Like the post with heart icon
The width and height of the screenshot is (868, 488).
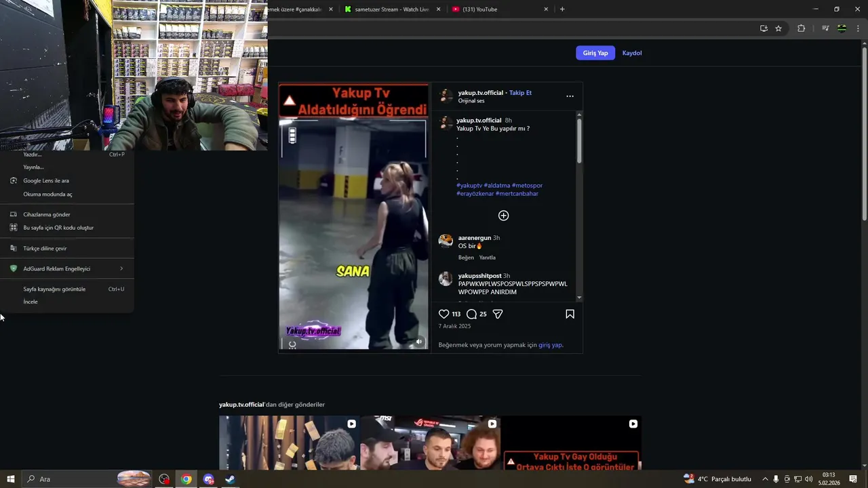coord(444,314)
